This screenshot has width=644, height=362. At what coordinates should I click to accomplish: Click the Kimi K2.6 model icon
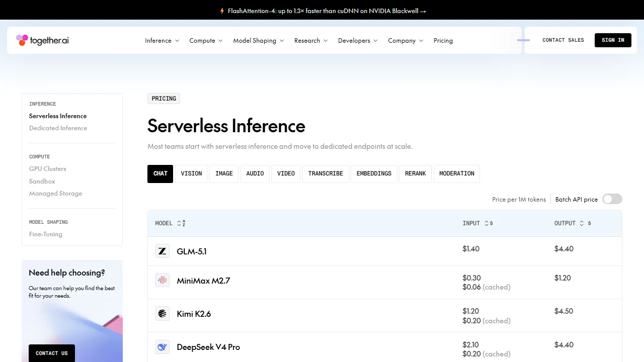coord(163,314)
